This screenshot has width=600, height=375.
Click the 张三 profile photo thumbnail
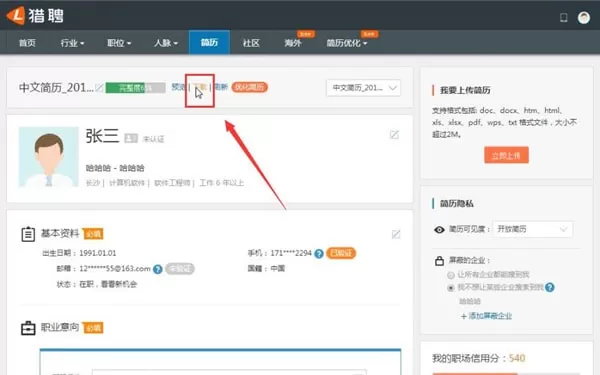click(x=49, y=157)
